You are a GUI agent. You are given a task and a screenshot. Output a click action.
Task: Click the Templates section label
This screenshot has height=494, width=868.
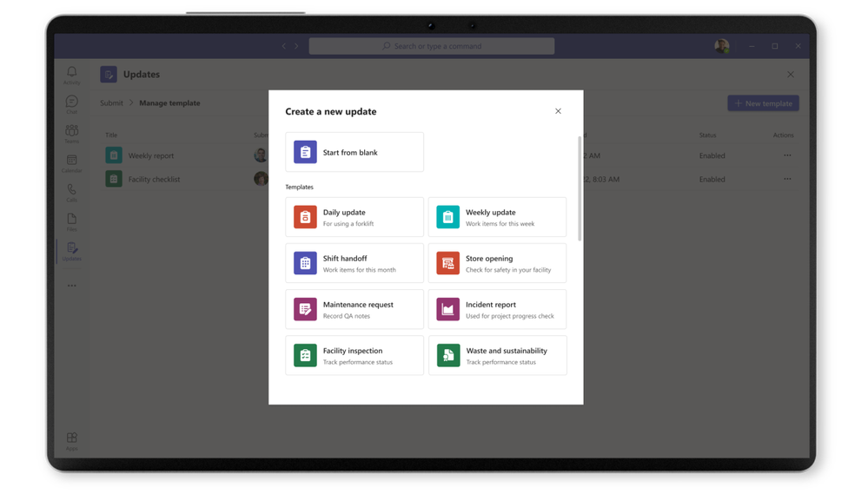coord(299,187)
